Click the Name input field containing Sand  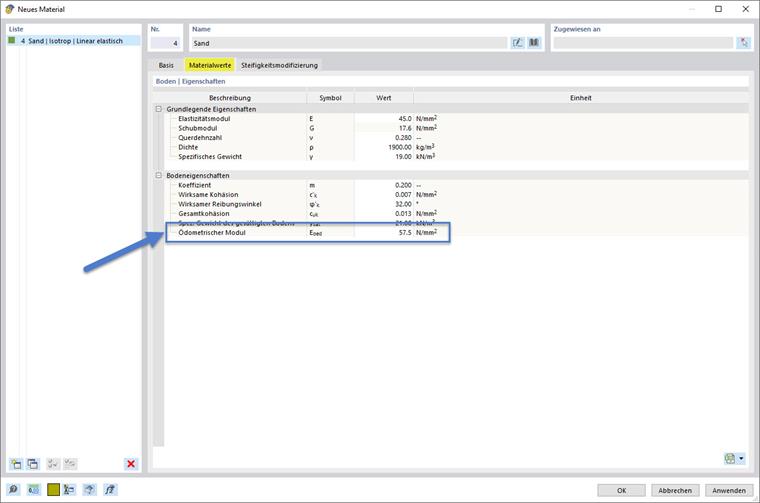click(x=349, y=43)
